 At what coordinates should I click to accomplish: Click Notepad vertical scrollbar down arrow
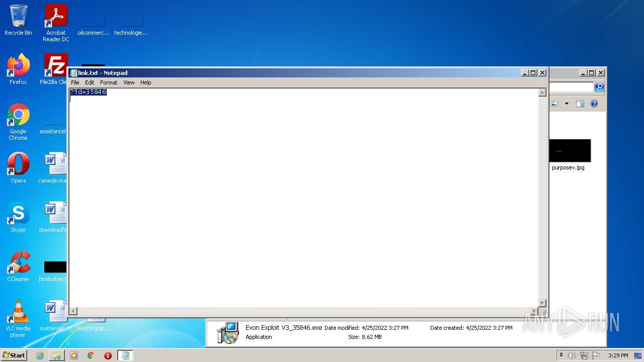point(542,303)
